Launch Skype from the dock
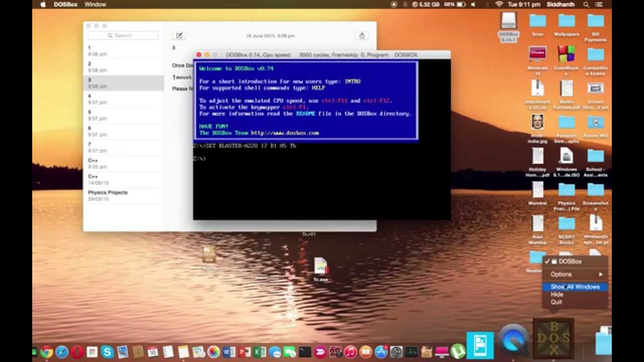The width and height of the screenshot is (644, 362). click(x=107, y=352)
